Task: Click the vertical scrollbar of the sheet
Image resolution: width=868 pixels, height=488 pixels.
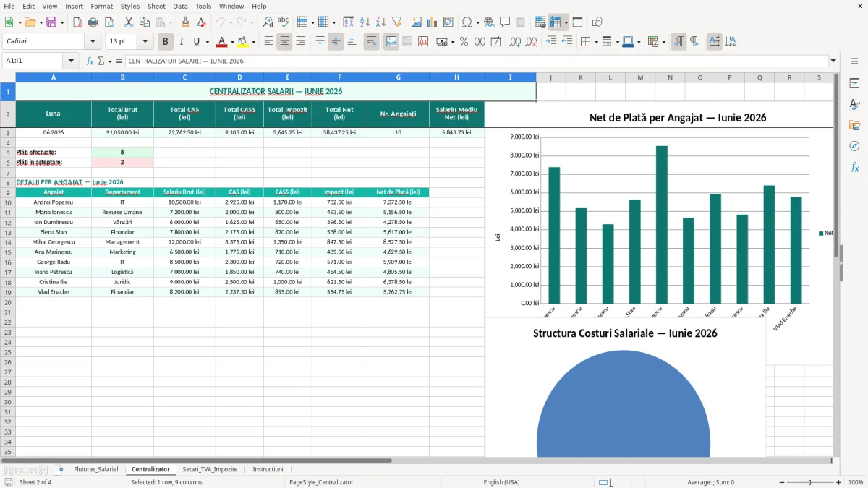Action: 836,265
